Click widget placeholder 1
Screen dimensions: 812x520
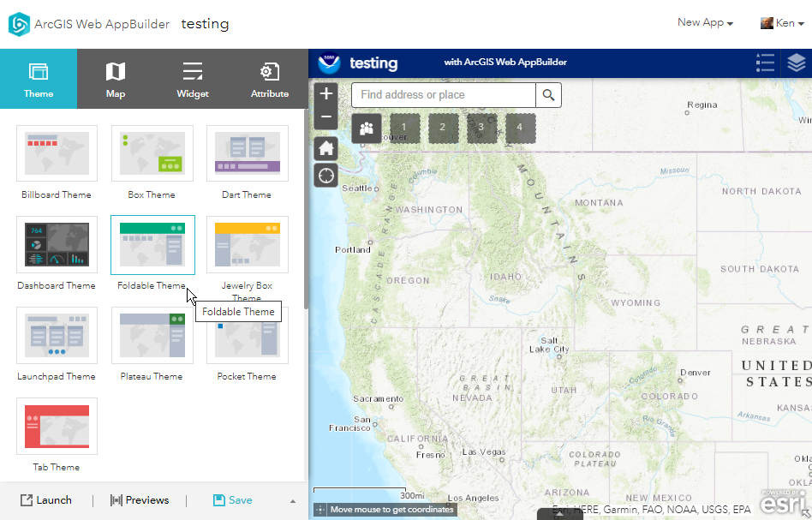pos(404,128)
